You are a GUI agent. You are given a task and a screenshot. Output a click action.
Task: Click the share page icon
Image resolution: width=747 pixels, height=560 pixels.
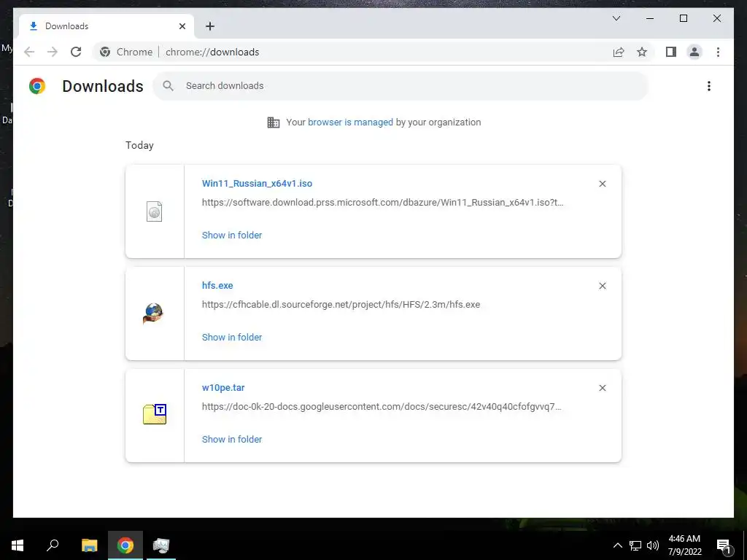click(x=619, y=52)
